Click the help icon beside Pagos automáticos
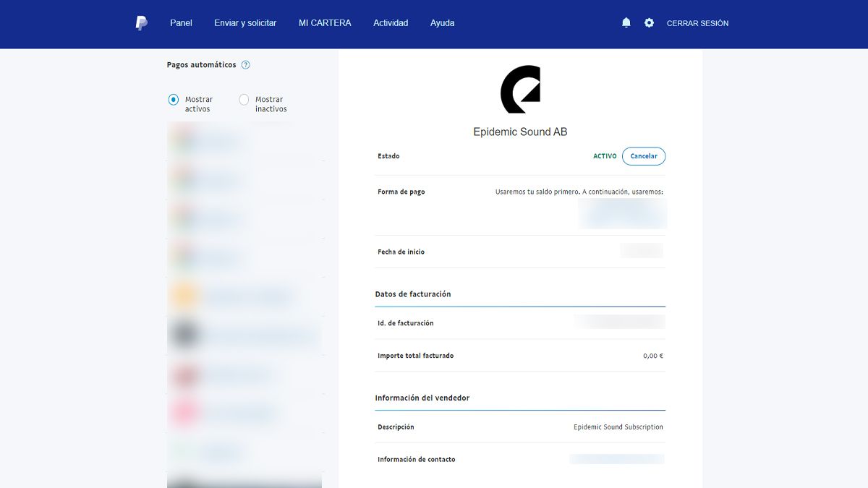The width and height of the screenshot is (868, 488). [x=245, y=64]
